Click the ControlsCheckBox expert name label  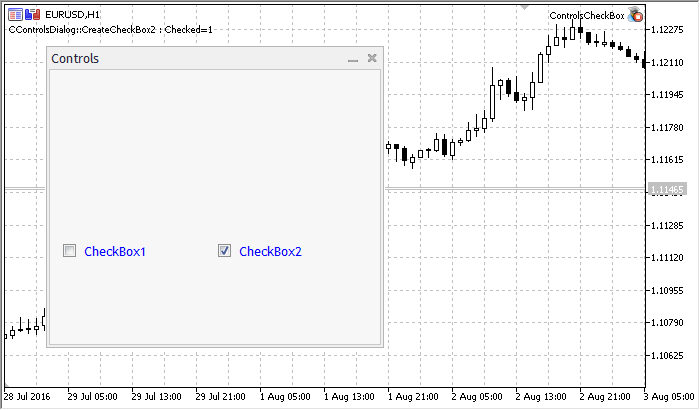586,16
